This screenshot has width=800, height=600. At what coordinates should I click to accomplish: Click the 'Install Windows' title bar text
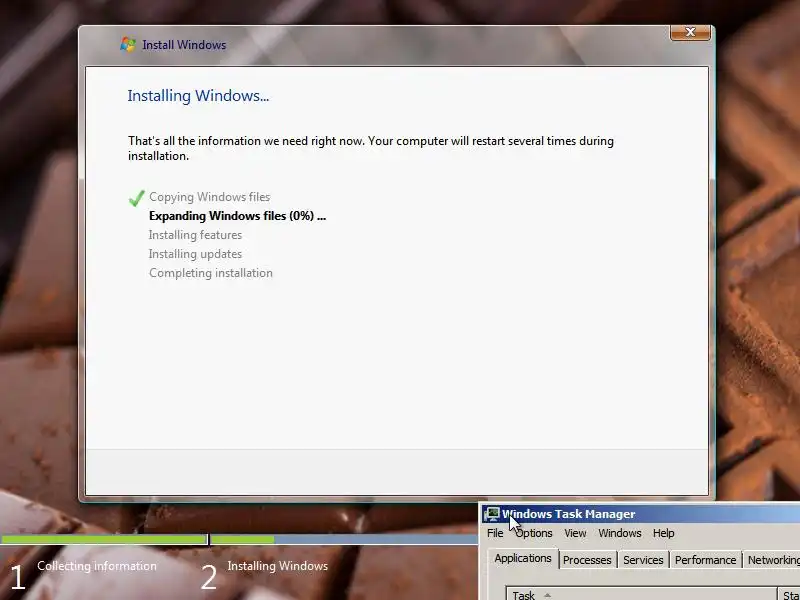(184, 45)
